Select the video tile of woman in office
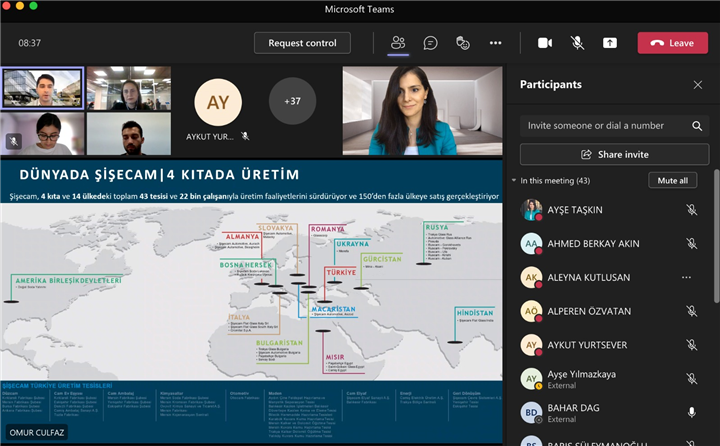This screenshot has width=720, height=446. coord(129,88)
